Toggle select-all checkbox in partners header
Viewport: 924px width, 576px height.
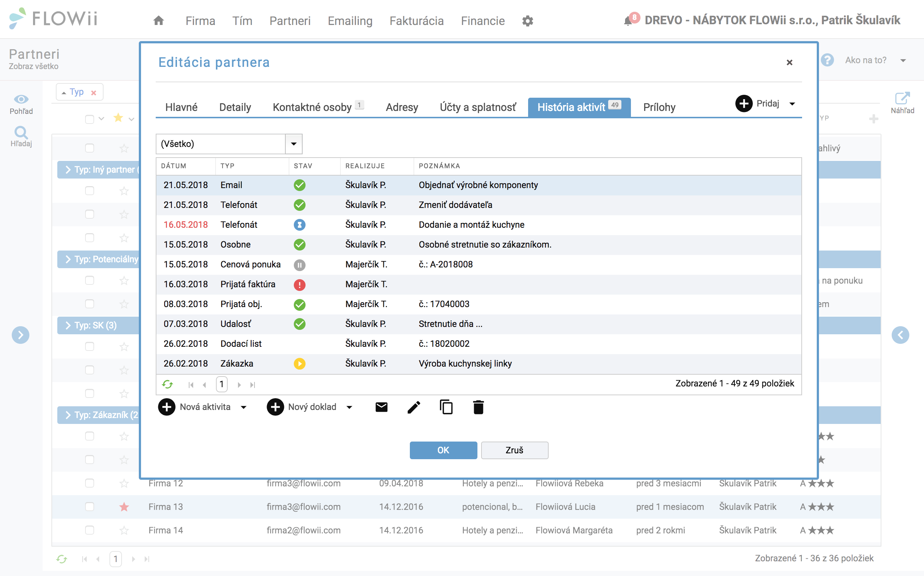pyautogui.click(x=90, y=119)
